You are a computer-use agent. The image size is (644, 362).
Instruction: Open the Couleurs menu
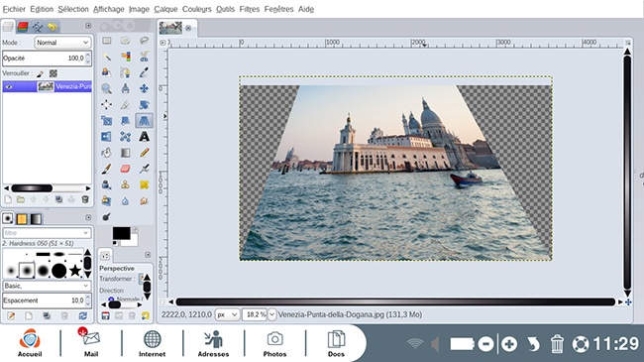pyautogui.click(x=197, y=9)
